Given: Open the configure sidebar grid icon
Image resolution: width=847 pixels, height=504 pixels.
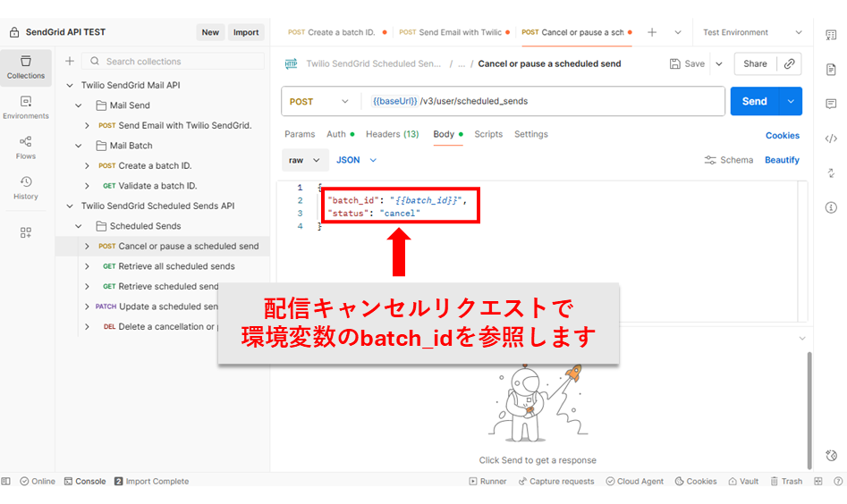Looking at the screenshot, I should click(25, 232).
